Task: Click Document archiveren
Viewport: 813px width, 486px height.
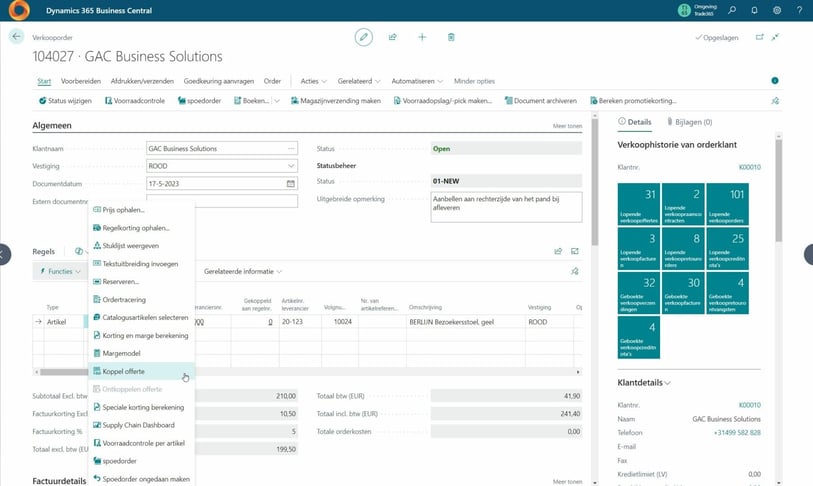Action: pos(541,101)
